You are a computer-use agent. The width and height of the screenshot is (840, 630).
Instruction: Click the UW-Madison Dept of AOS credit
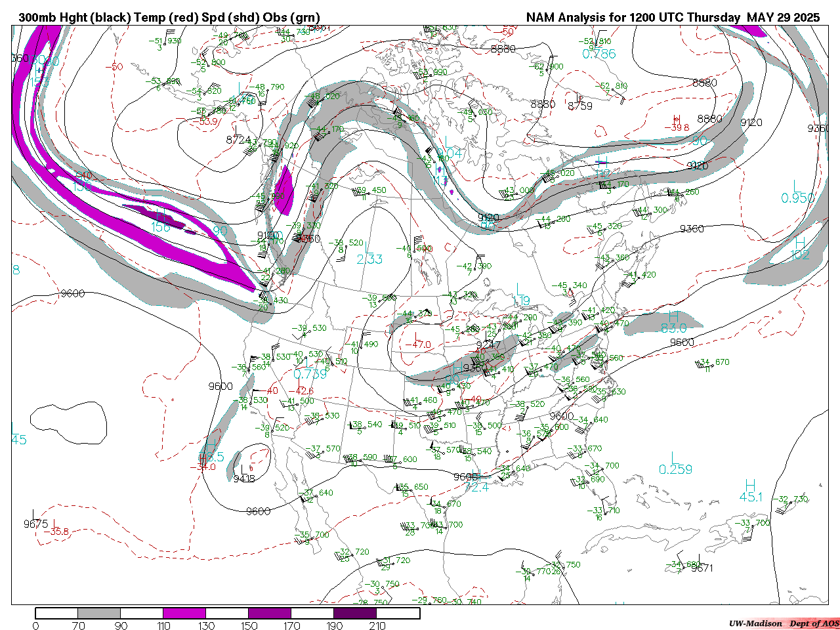pyautogui.click(x=784, y=623)
